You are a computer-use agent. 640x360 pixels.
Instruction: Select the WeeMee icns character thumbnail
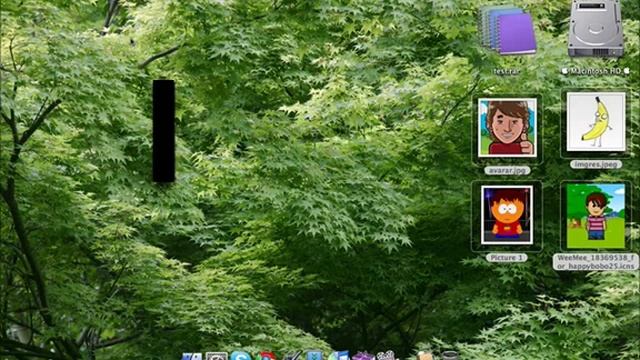(x=596, y=216)
